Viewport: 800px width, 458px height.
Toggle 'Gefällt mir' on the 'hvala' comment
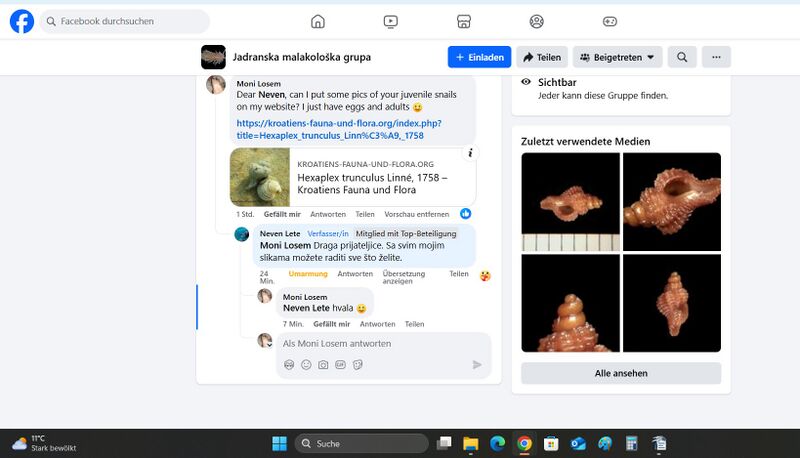point(331,324)
